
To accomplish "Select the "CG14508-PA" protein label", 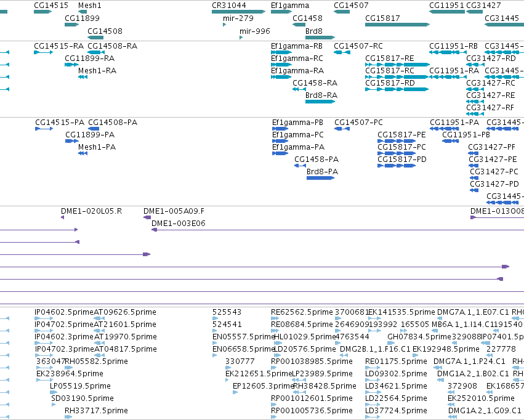I will pyautogui.click(x=113, y=123).
